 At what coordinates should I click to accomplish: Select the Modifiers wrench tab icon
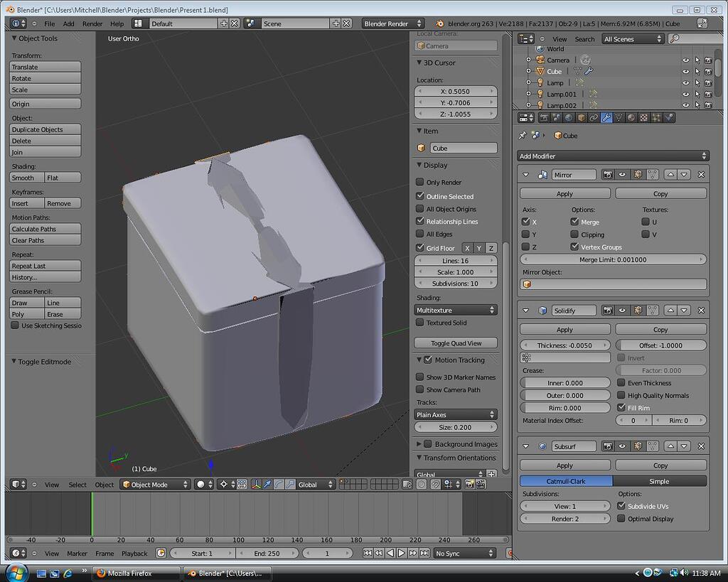click(606, 118)
